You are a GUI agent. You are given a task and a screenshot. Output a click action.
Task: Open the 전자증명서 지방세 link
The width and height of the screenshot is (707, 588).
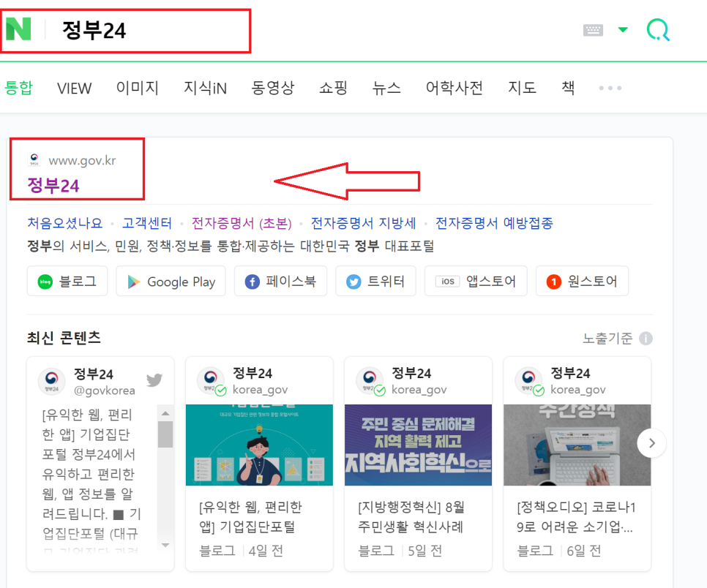pos(364,223)
